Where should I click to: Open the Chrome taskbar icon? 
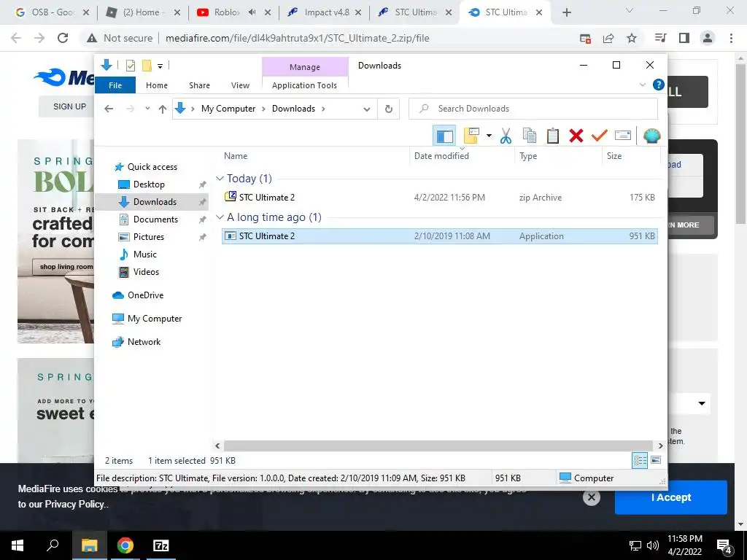pos(125,545)
